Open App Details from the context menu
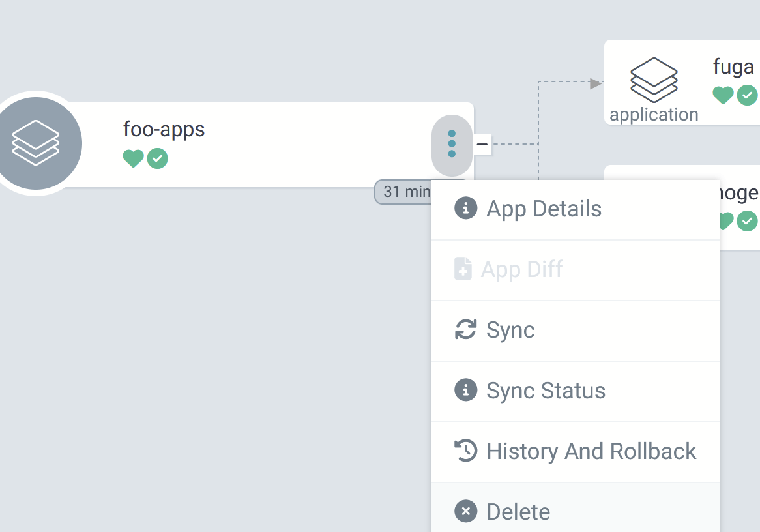 pos(544,209)
